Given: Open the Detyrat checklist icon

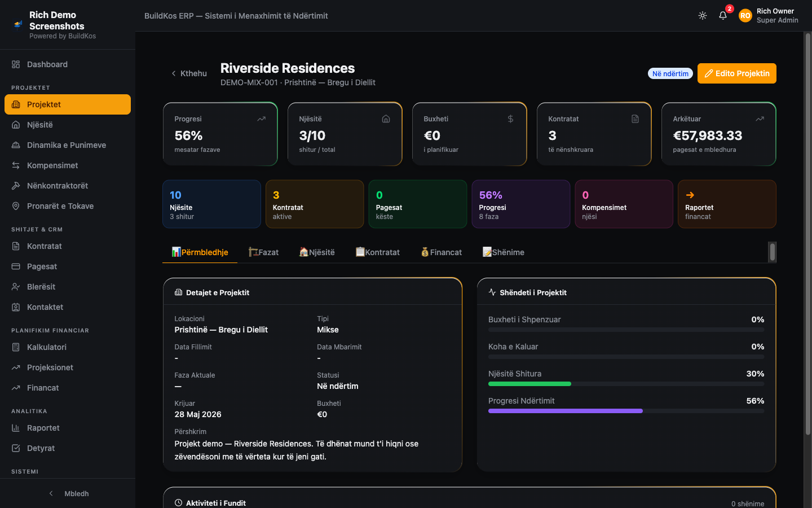Looking at the screenshot, I should (x=16, y=448).
